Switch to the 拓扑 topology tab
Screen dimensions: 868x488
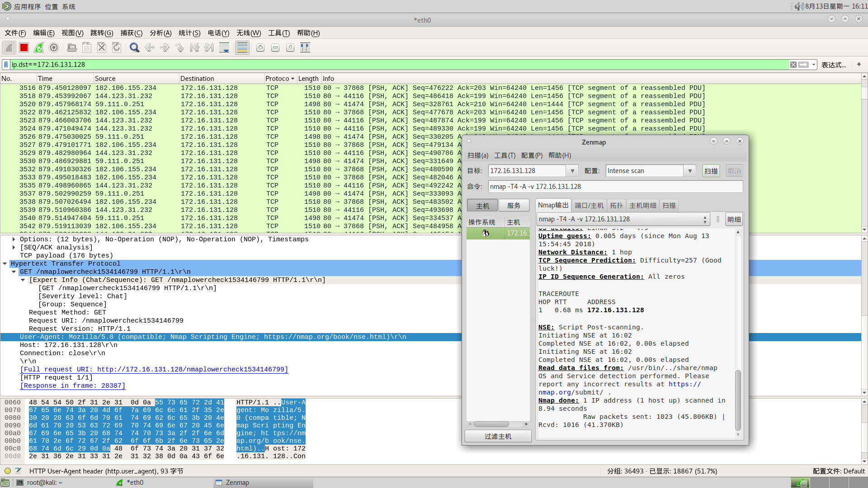616,206
